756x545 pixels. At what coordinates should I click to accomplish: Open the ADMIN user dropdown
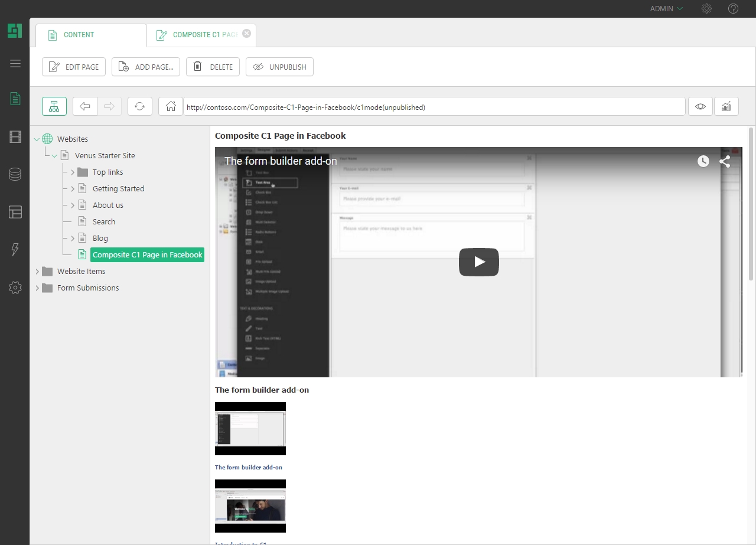[666, 9]
